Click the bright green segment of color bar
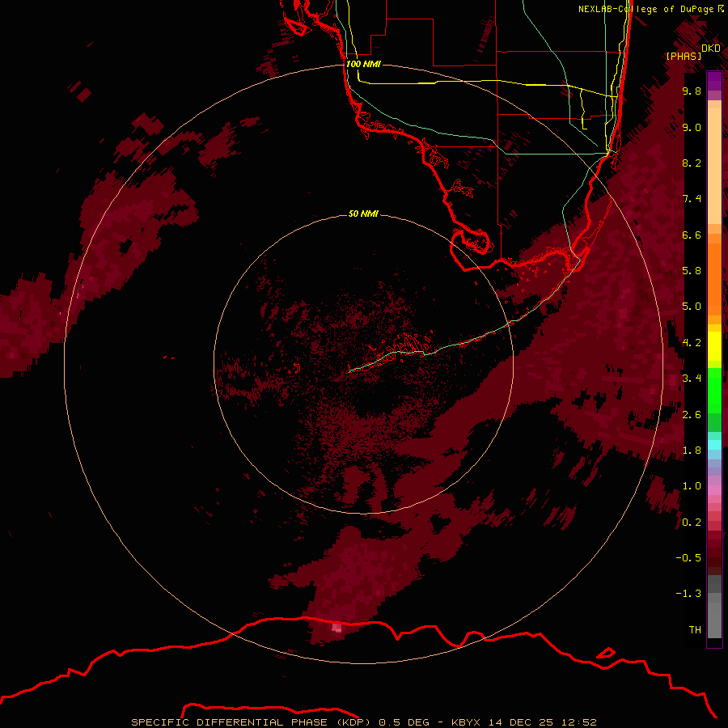Image resolution: width=728 pixels, height=728 pixels. (x=714, y=390)
